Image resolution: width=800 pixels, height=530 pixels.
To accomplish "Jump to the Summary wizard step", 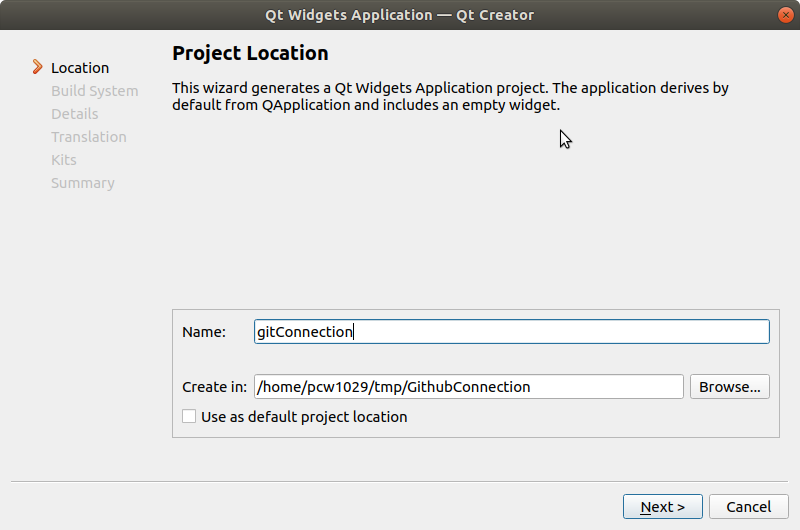I will click(82, 183).
